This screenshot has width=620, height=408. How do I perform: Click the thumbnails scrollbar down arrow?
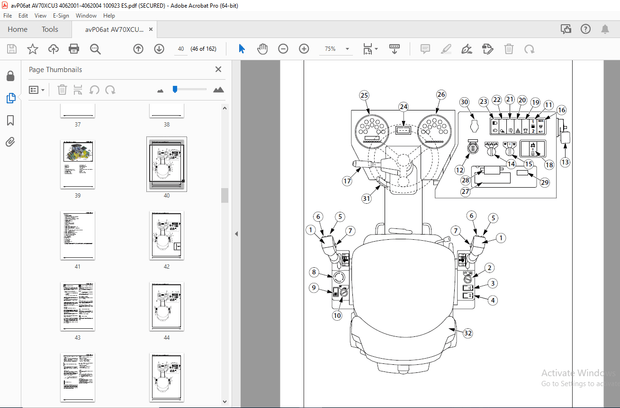(225, 402)
